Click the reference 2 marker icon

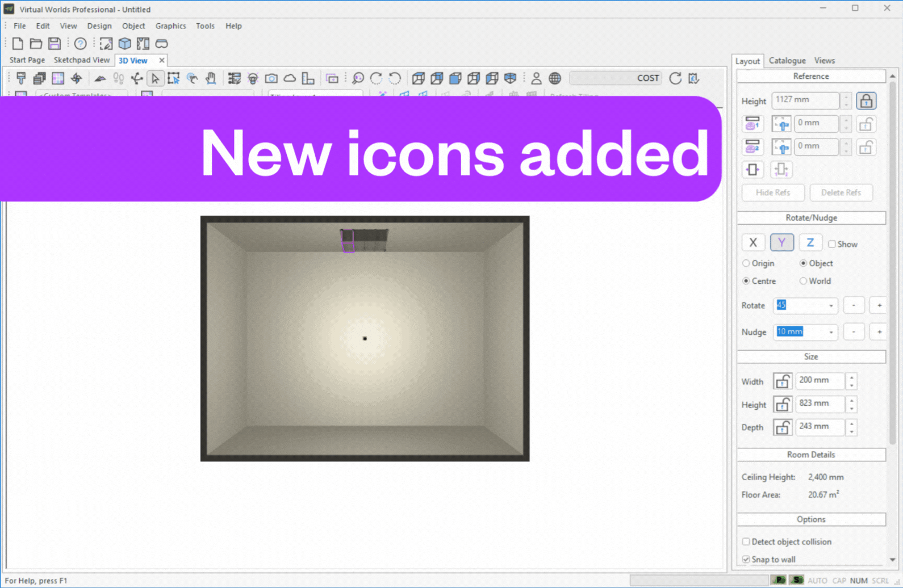point(752,147)
